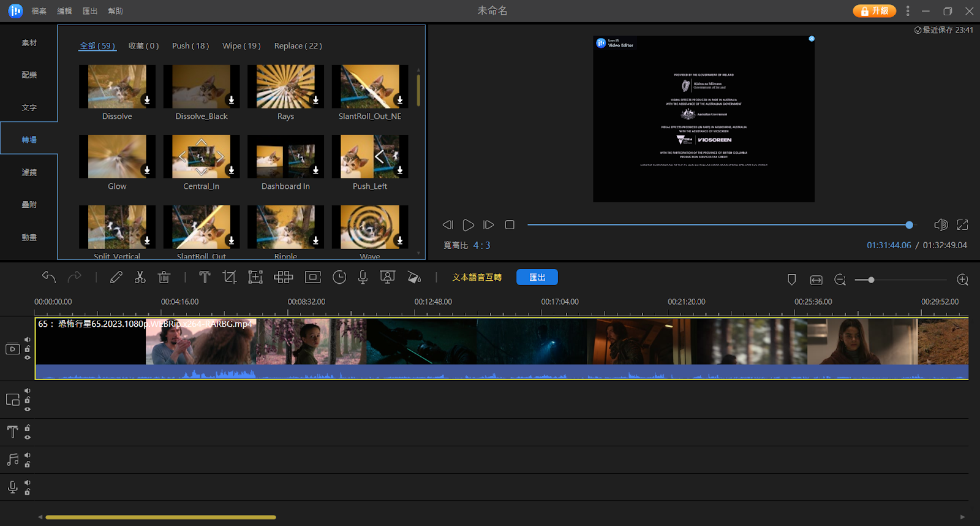This screenshot has width=980, height=526.
Task: Click the timeline zoom slider handle
Action: pyautogui.click(x=871, y=280)
